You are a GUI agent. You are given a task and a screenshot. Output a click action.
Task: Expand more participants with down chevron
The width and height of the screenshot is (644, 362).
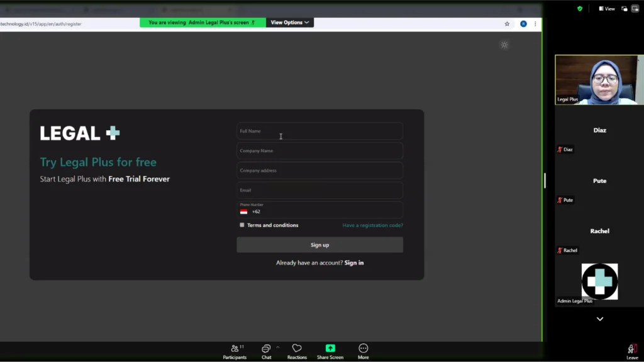(x=599, y=319)
